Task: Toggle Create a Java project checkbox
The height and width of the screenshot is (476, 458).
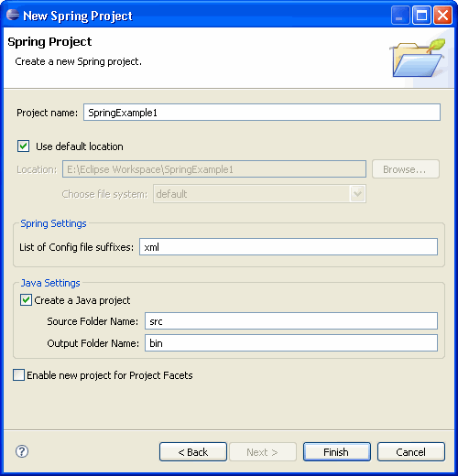Action: [26, 300]
